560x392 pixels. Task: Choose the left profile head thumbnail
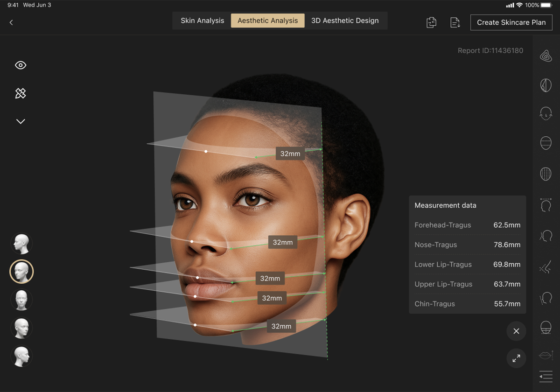tap(21, 244)
